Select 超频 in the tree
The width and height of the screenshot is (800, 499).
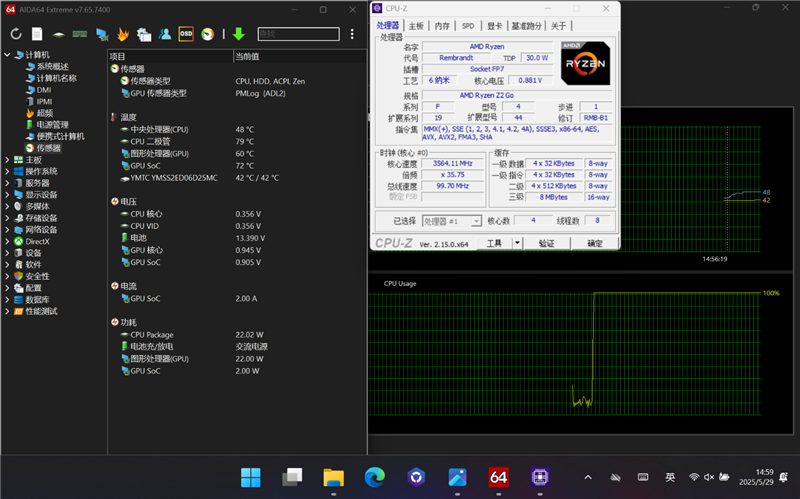point(44,113)
